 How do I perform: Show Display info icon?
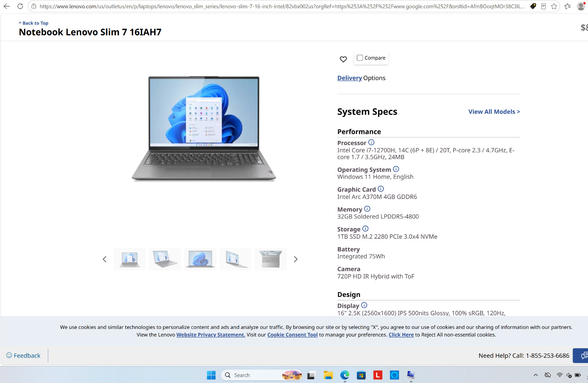(x=364, y=305)
